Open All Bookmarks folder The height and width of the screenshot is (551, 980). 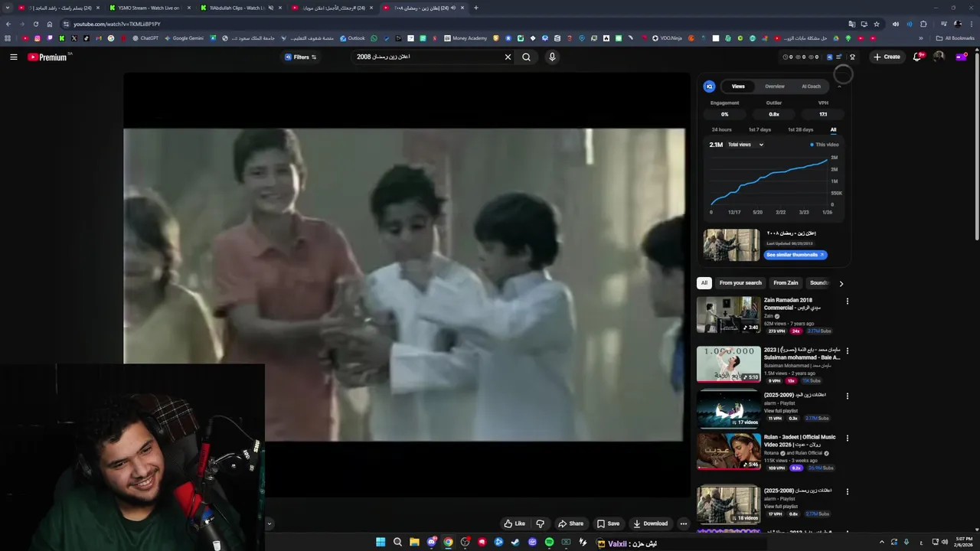(955, 38)
